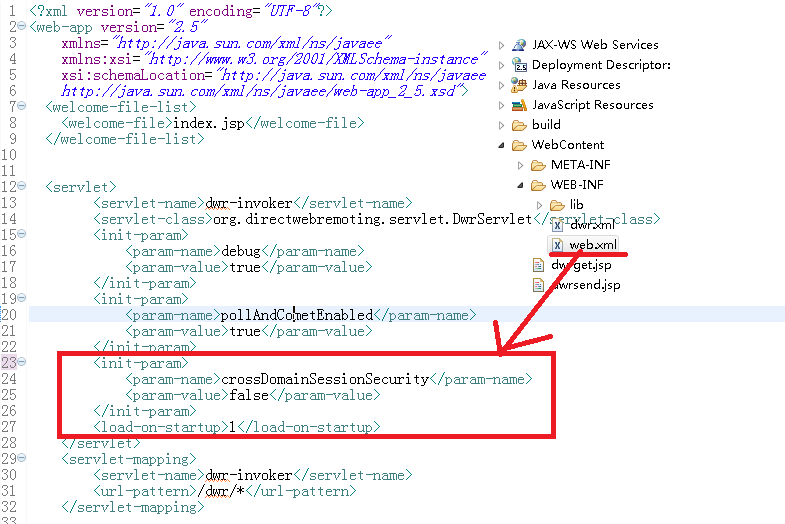
Task: Select the lib folder label
Action: pos(576,205)
